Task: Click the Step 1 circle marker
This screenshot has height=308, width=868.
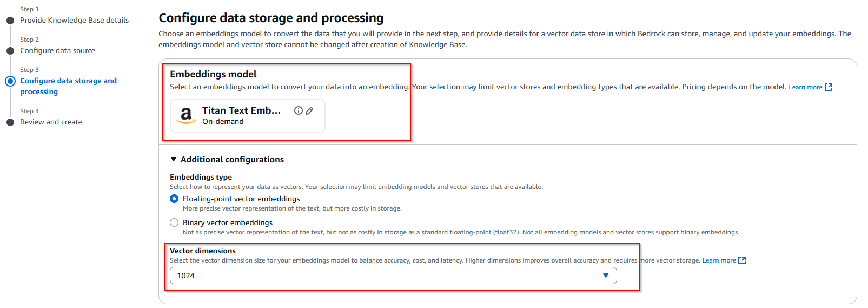Action: pyautogui.click(x=10, y=21)
